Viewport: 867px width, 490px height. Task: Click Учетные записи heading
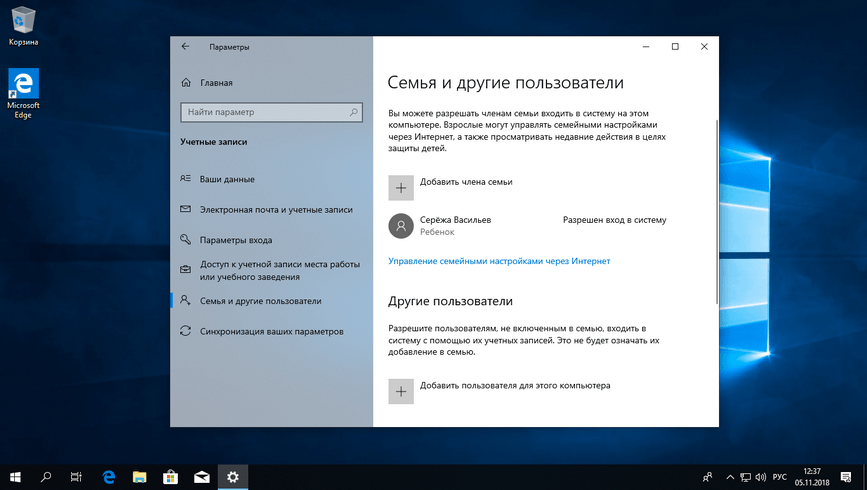point(213,142)
